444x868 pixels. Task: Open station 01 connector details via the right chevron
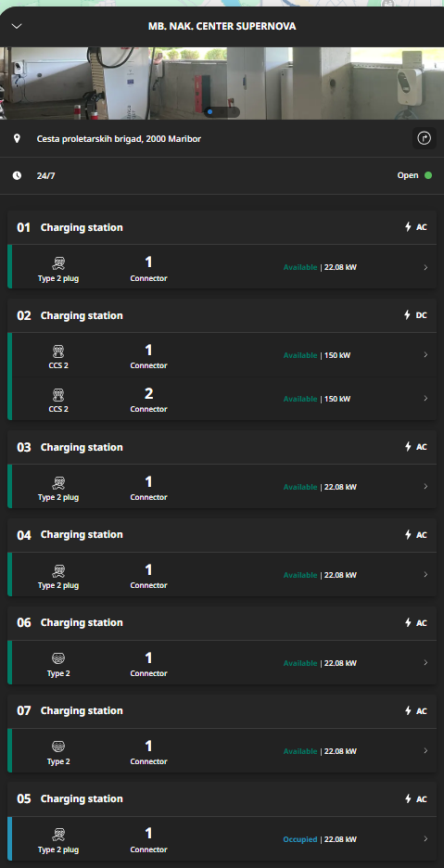pos(425,267)
